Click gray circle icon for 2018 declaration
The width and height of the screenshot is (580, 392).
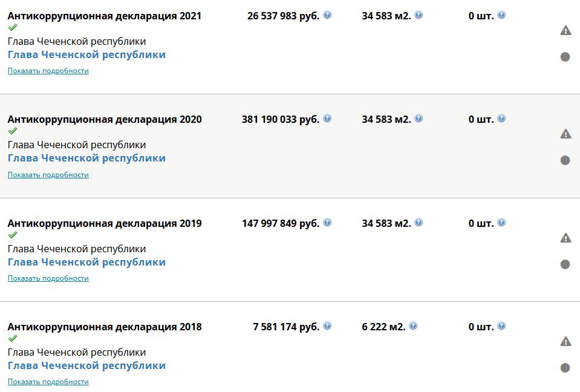pos(565,368)
